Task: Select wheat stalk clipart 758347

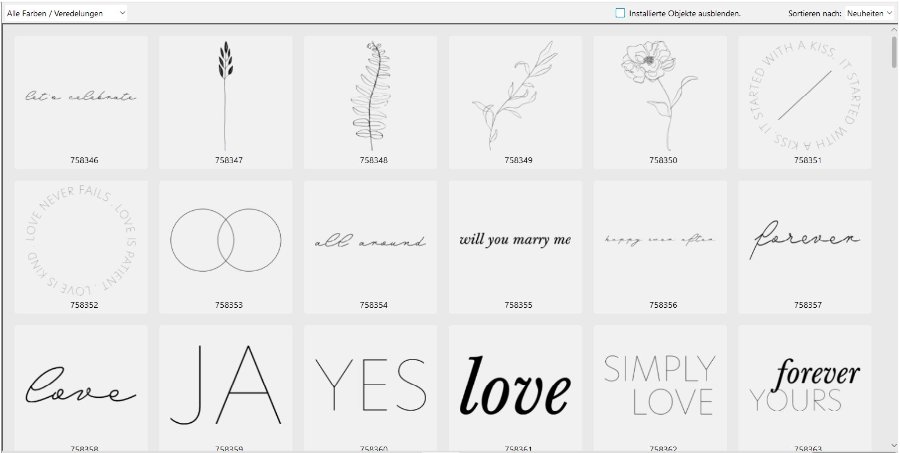Action: [x=226, y=102]
